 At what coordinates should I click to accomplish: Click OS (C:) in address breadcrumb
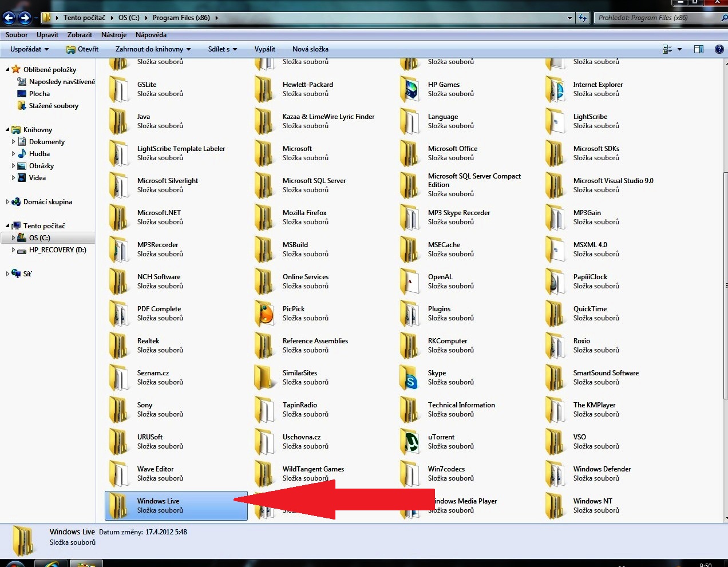click(129, 18)
